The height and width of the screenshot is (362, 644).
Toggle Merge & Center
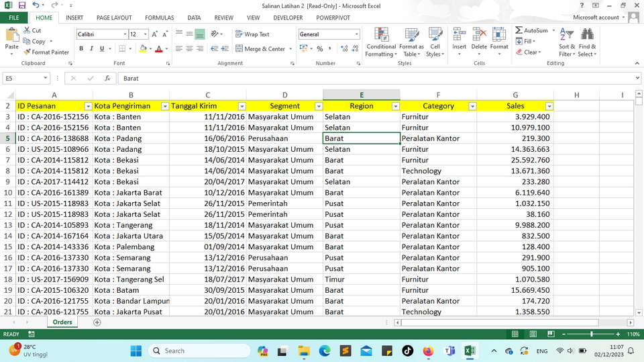pyautogui.click(x=260, y=48)
